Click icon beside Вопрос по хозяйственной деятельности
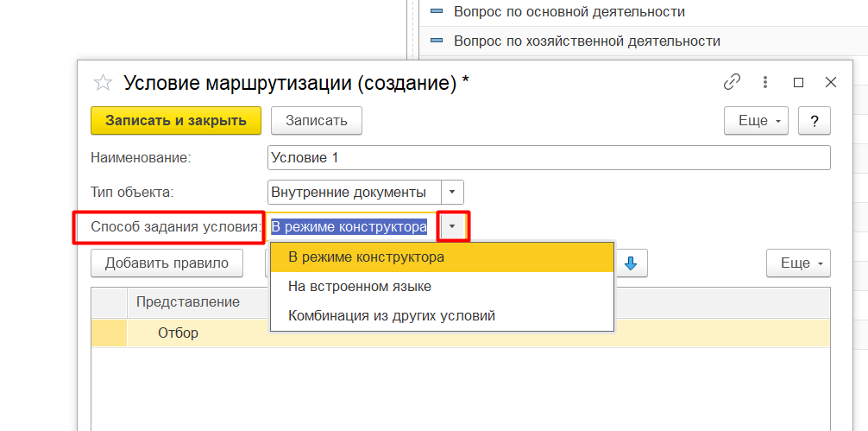 coord(437,41)
